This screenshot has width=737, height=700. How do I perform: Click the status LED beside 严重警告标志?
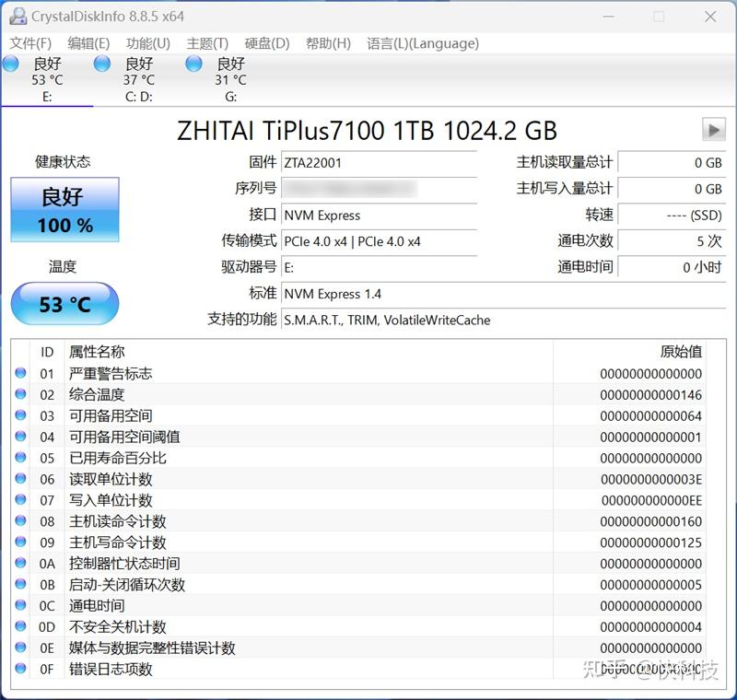[20, 372]
